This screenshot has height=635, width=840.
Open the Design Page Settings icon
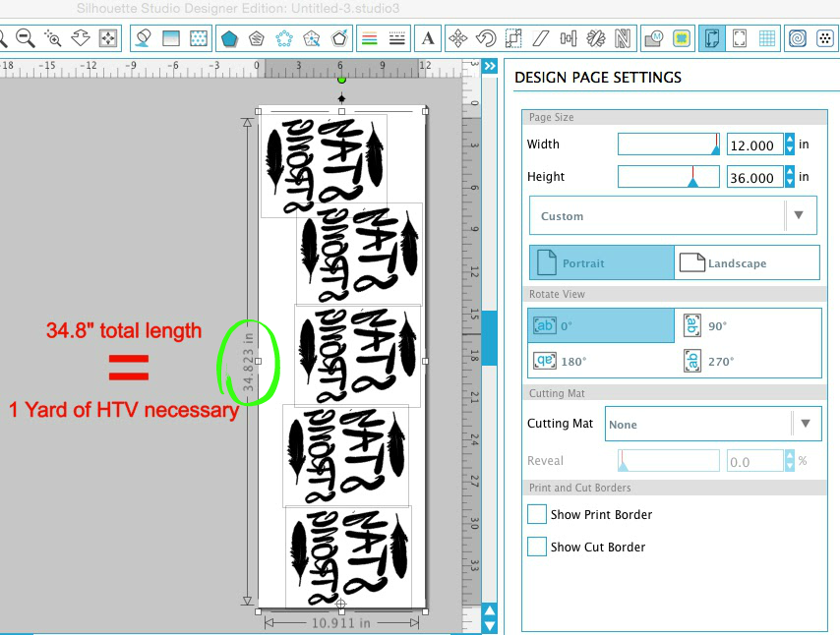(x=712, y=38)
